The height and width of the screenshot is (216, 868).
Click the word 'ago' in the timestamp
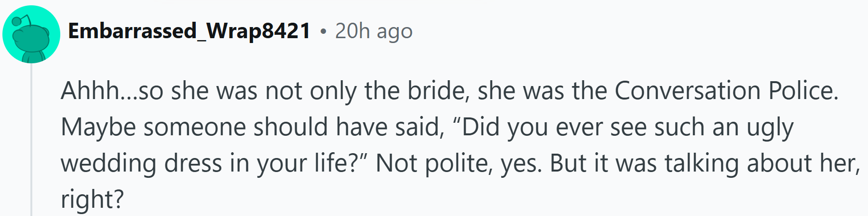(x=394, y=33)
